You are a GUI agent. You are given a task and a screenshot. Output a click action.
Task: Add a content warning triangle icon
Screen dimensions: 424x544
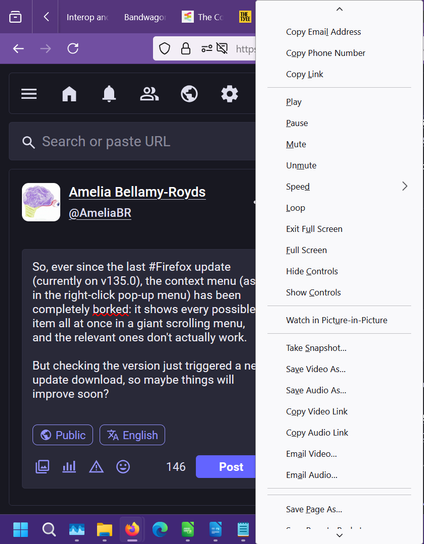point(96,467)
